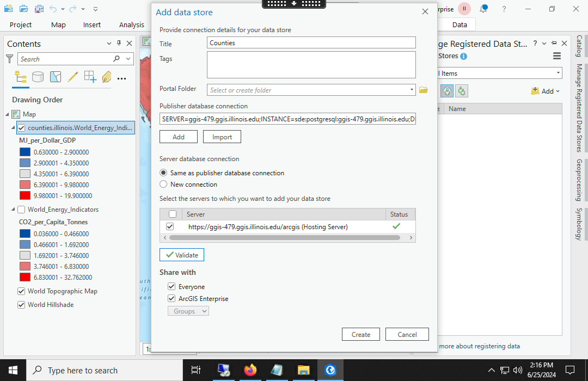Click the Create button
588x381 pixels.
[360, 334]
